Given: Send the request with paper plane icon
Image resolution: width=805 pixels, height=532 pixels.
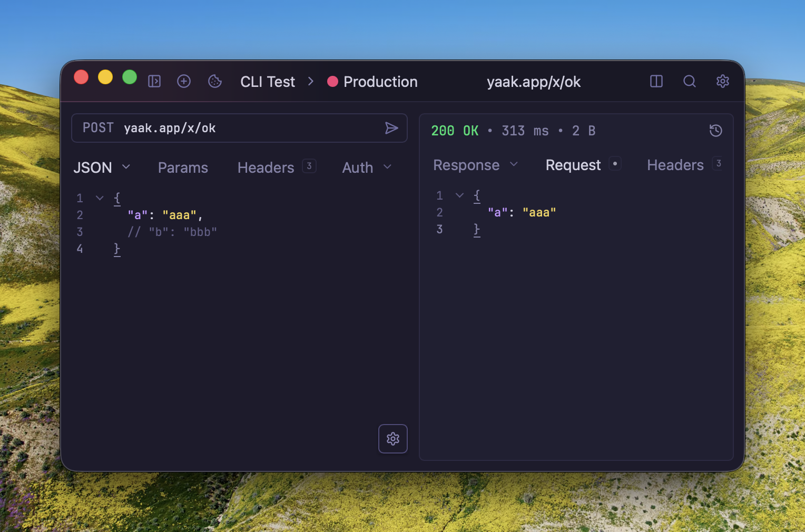Looking at the screenshot, I should point(391,128).
